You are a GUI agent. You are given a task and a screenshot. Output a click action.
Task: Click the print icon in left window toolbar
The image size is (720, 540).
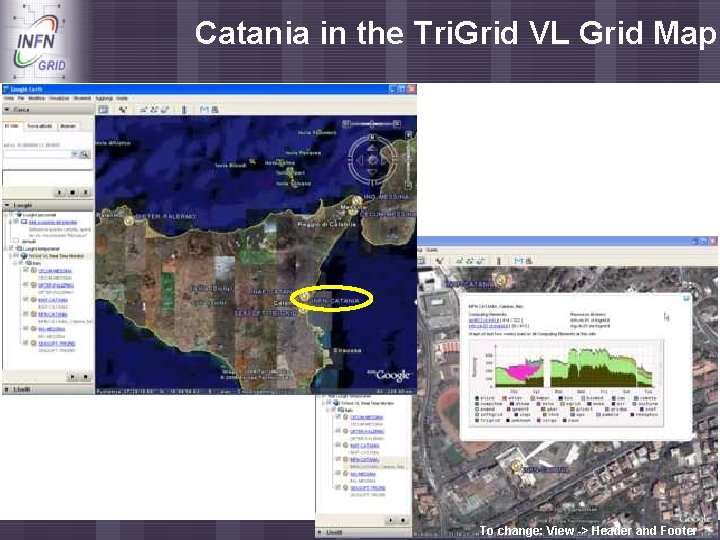pos(215,109)
